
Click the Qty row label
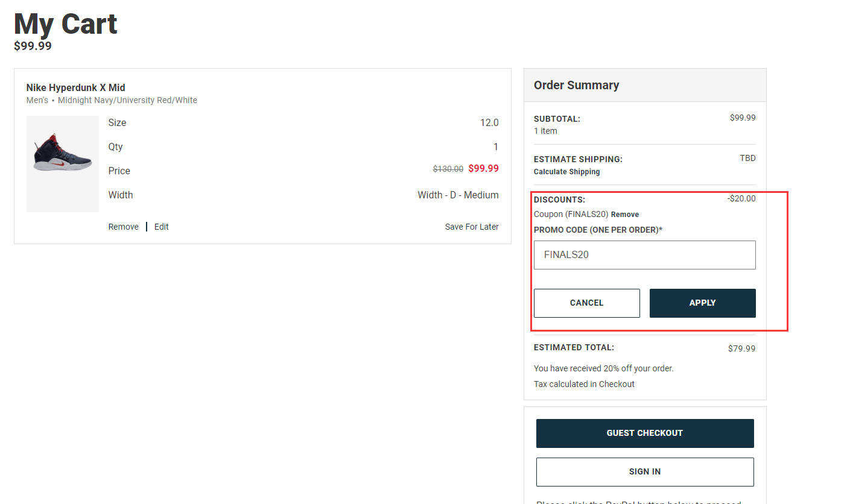pyautogui.click(x=116, y=147)
